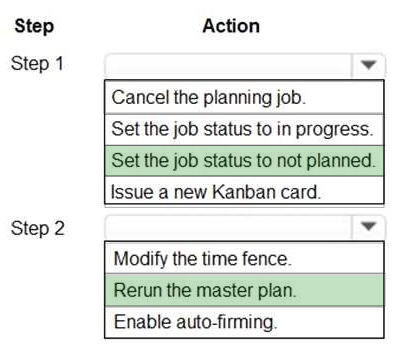Open the Step 1 dropdown arrow
401x361 pixels.
(x=368, y=65)
